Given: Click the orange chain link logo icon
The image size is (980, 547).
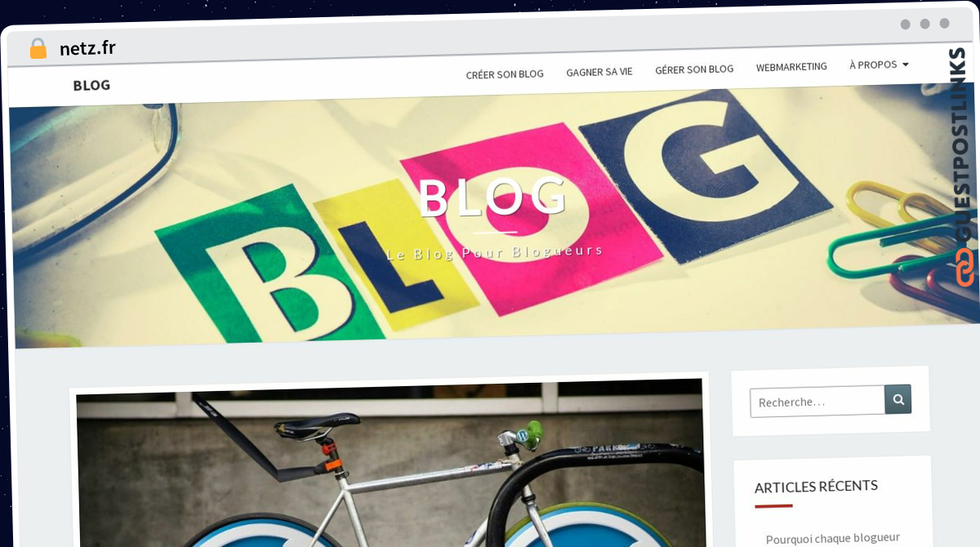Looking at the screenshot, I should [965, 267].
